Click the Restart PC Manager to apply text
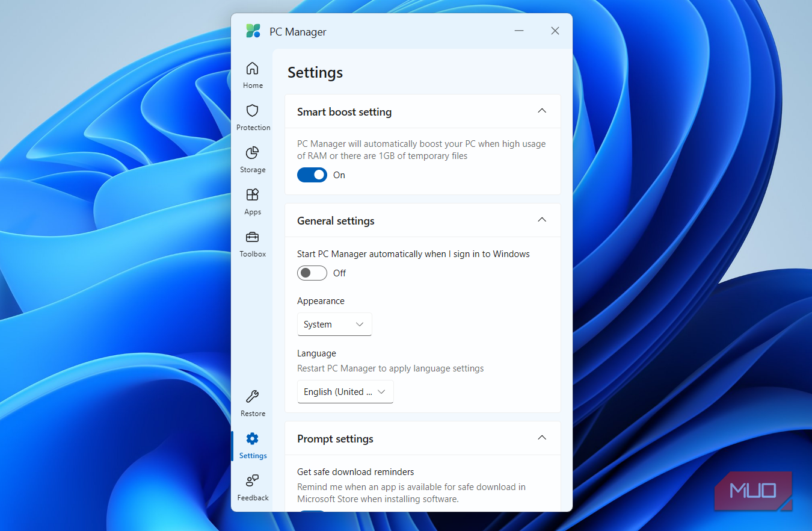The height and width of the screenshot is (531, 812). 390,368
